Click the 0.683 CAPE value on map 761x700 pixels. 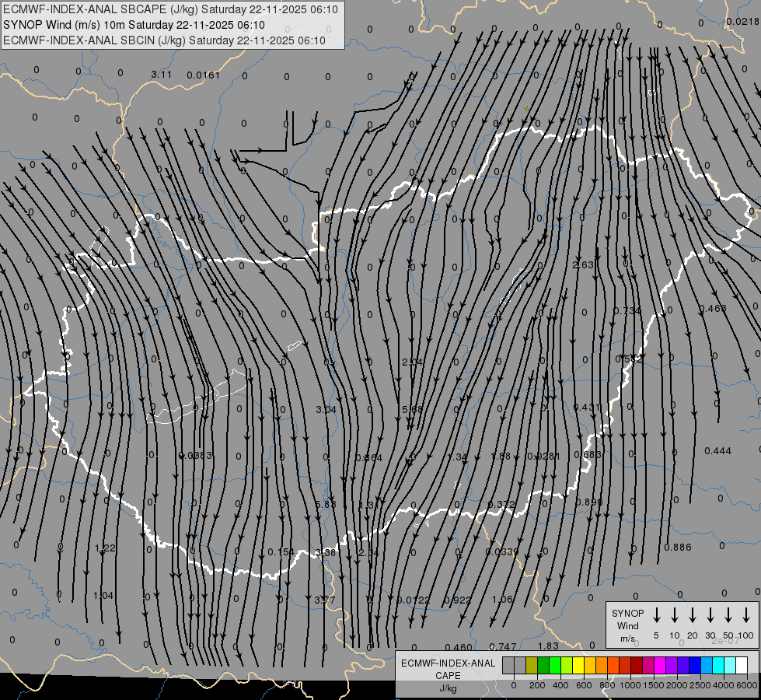[x=588, y=455]
